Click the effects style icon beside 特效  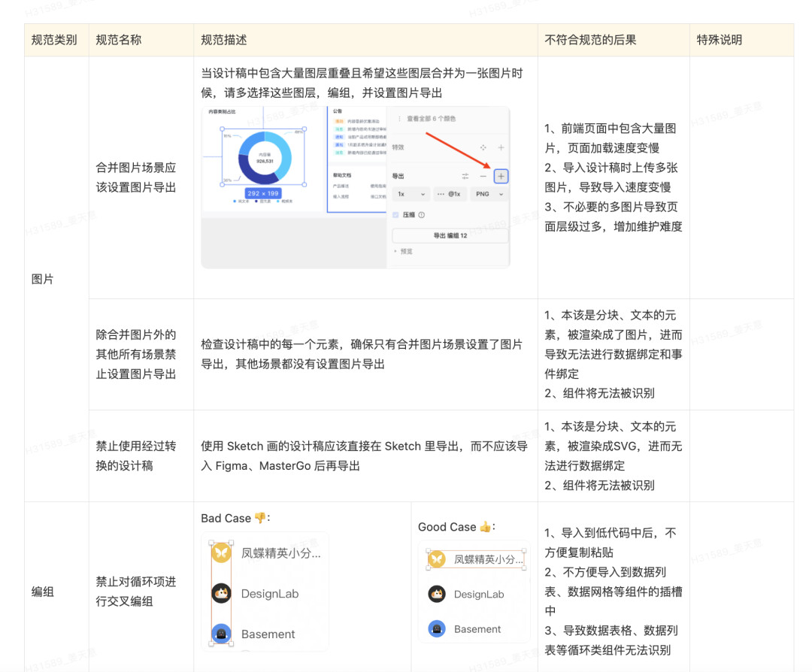[x=483, y=148]
